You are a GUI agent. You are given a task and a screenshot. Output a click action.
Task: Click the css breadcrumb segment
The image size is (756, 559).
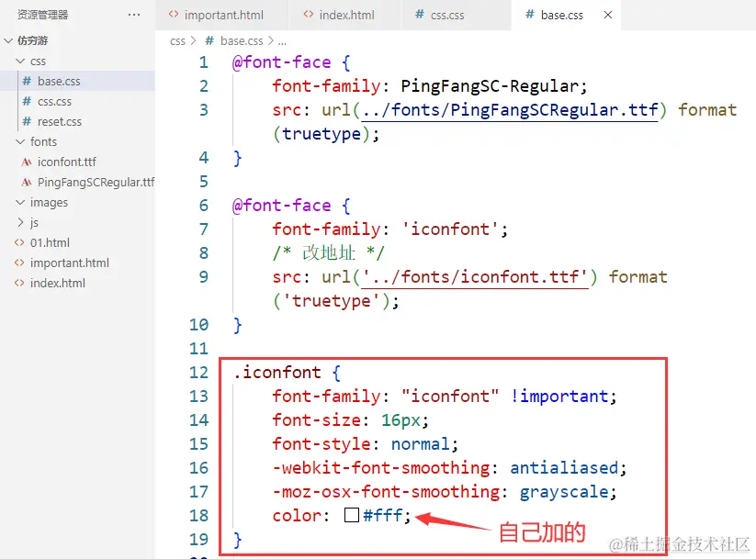click(x=177, y=41)
